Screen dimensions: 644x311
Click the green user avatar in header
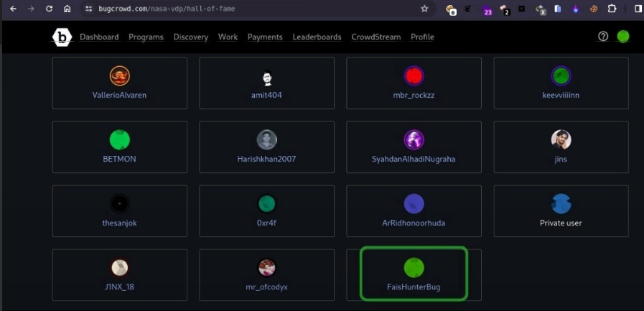coord(623,37)
